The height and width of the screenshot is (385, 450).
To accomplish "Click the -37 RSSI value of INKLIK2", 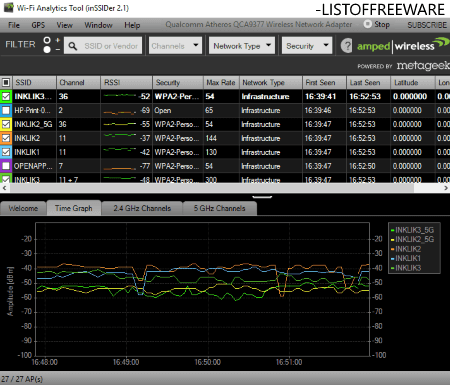I will pyautogui.click(x=145, y=138).
